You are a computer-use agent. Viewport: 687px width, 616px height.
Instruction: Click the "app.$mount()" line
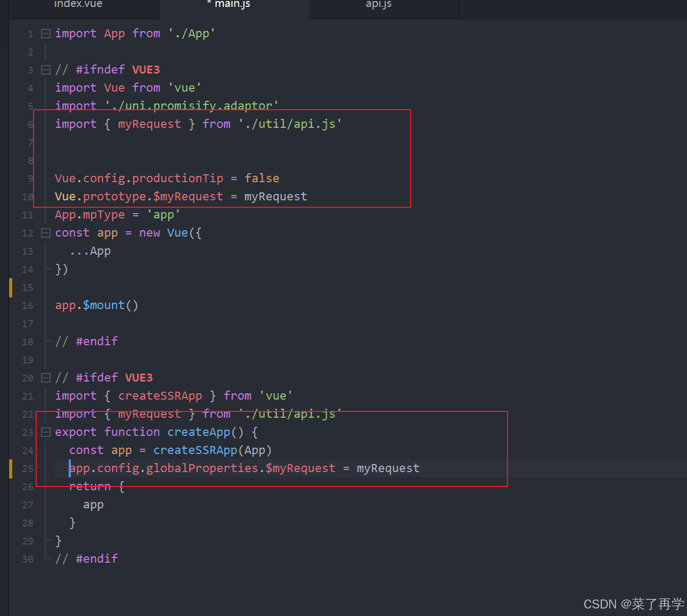97,305
